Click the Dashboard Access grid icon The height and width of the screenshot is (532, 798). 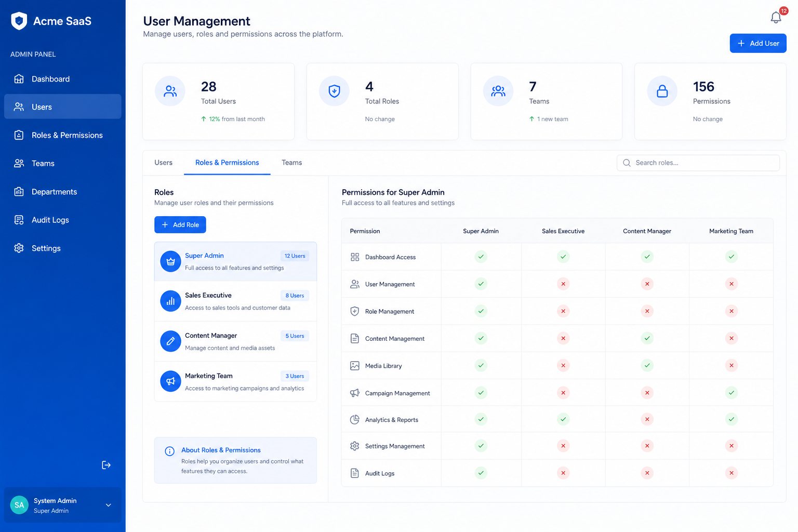(x=355, y=257)
